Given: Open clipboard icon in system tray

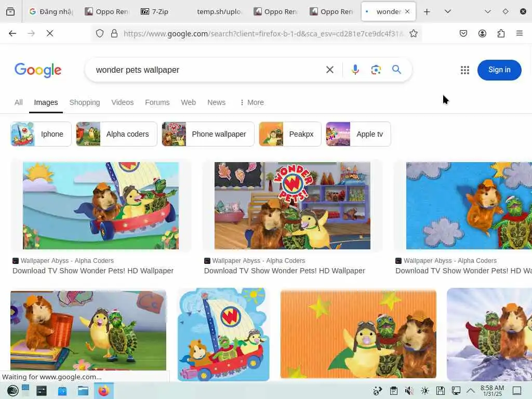Looking at the screenshot, I should (x=394, y=391).
